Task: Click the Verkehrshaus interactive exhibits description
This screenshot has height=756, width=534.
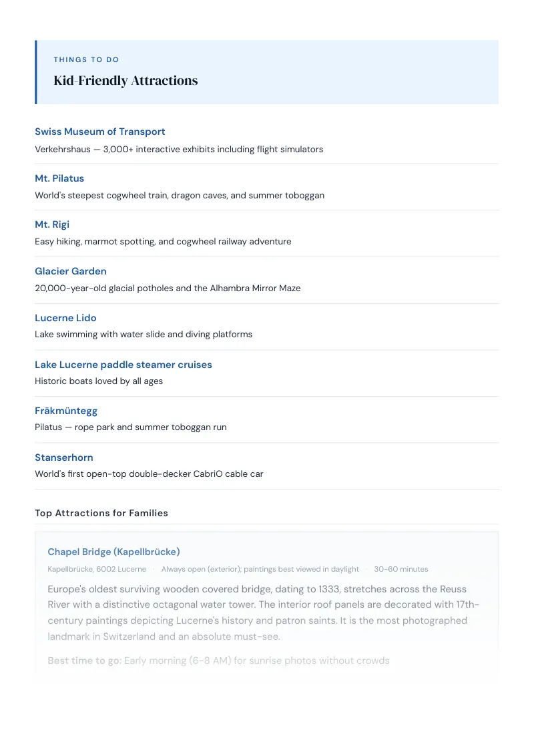Action: tap(179, 150)
